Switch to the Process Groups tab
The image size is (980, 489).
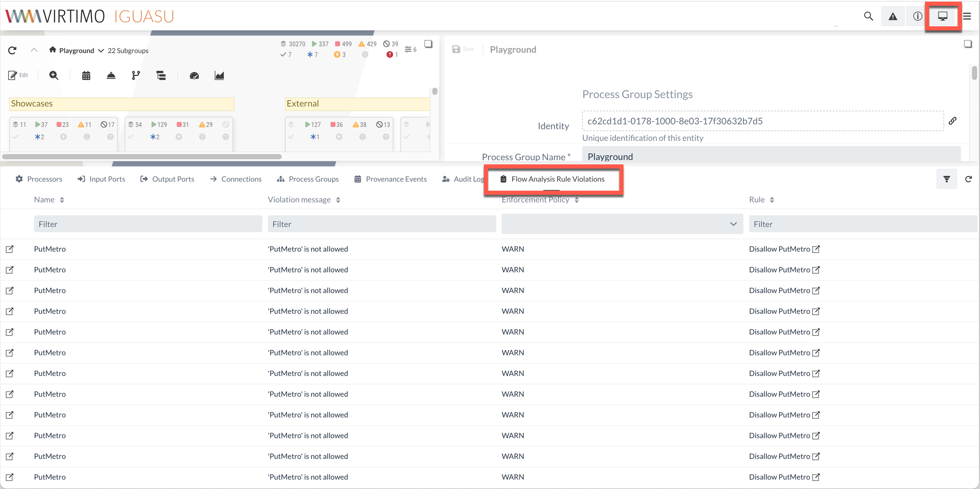coord(308,179)
